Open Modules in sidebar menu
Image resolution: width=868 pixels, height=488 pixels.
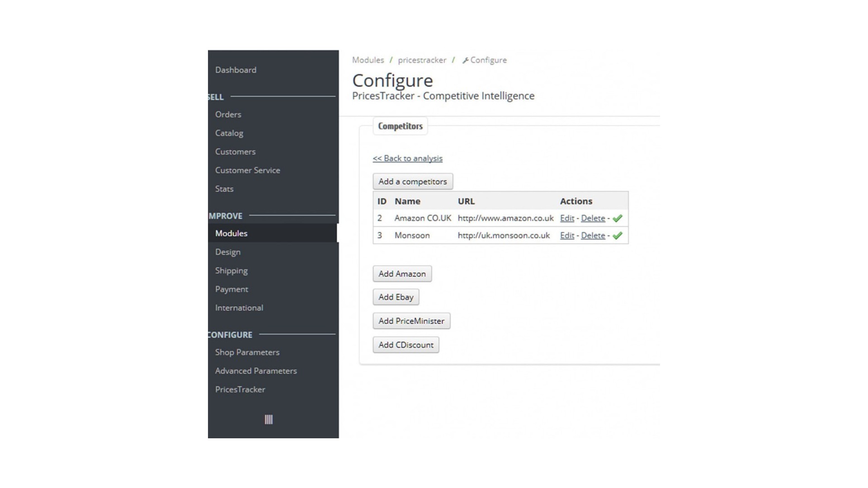231,233
